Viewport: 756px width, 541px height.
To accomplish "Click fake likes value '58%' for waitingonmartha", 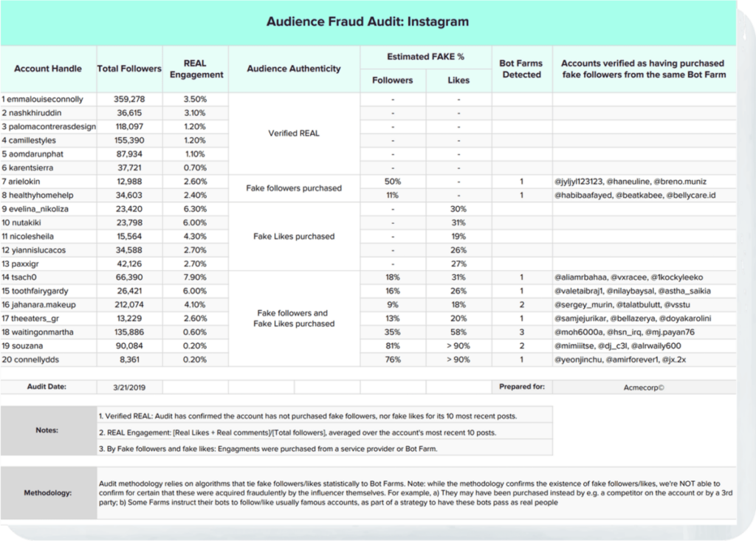I will (458, 332).
